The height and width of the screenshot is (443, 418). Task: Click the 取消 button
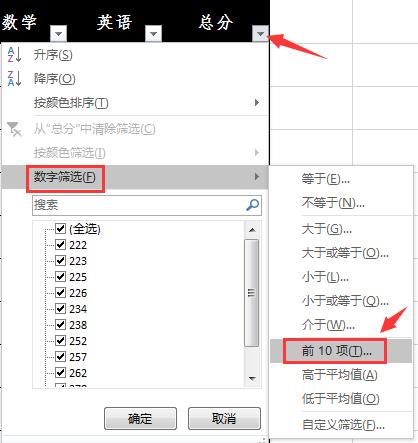224,419
